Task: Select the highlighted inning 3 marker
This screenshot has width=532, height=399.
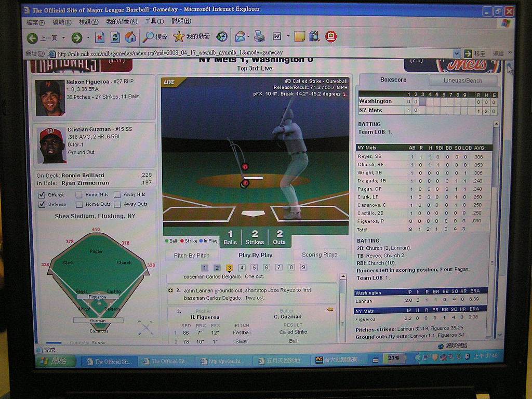Action: click(x=229, y=268)
